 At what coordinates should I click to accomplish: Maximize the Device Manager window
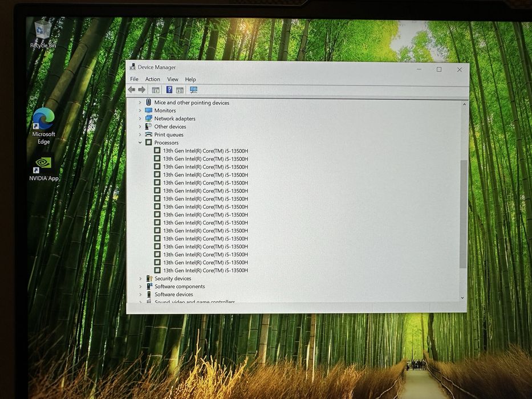(439, 69)
